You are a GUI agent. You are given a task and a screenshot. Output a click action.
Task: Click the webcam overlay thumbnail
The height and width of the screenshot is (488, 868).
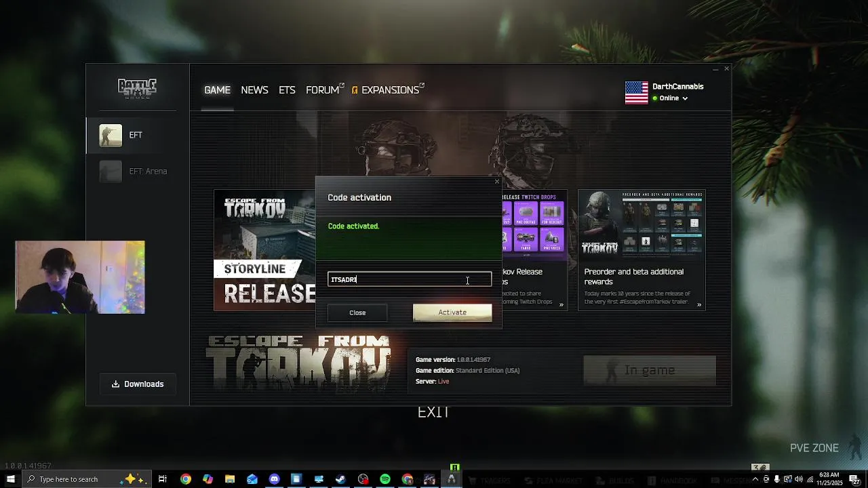click(80, 277)
